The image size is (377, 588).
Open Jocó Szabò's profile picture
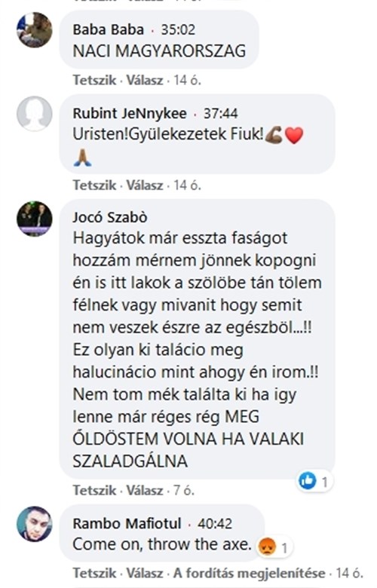[x=35, y=219]
